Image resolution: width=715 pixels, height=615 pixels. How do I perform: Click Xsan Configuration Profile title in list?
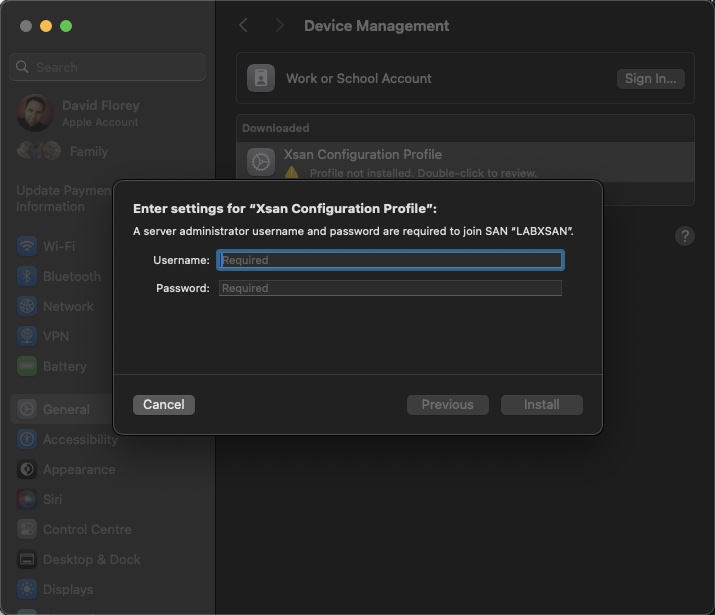point(363,155)
